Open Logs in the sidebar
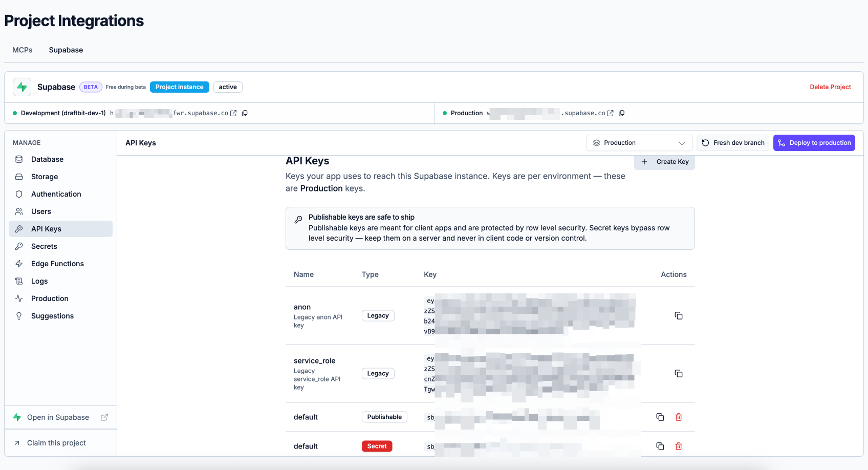868x470 pixels. click(x=60, y=281)
